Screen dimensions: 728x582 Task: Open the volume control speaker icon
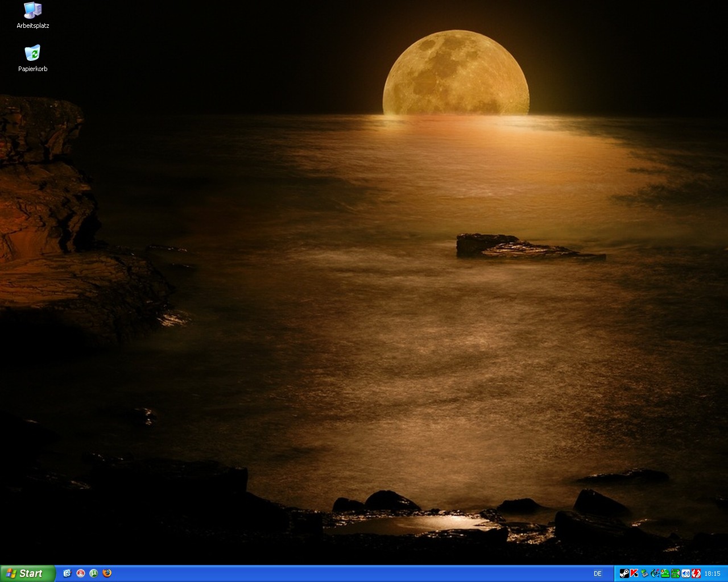(x=685, y=574)
